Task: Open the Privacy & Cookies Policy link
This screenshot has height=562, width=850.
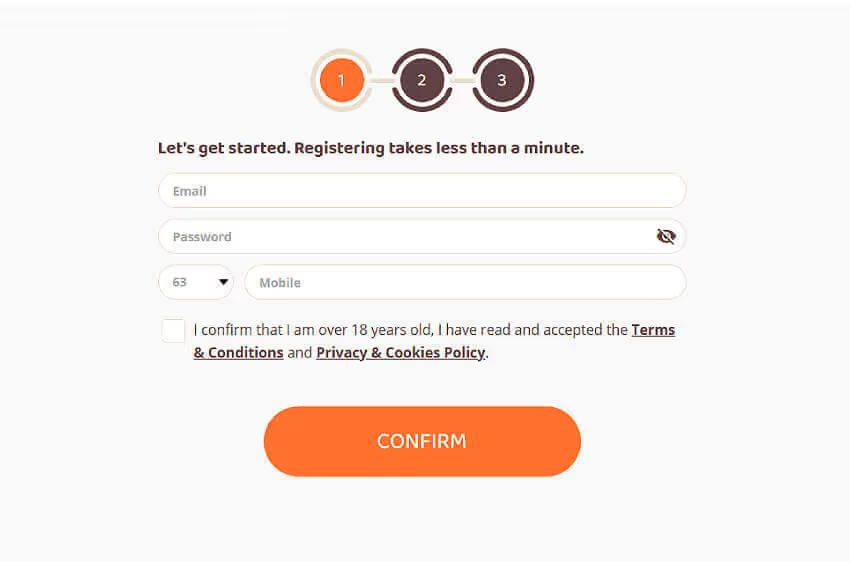Action: [400, 353]
